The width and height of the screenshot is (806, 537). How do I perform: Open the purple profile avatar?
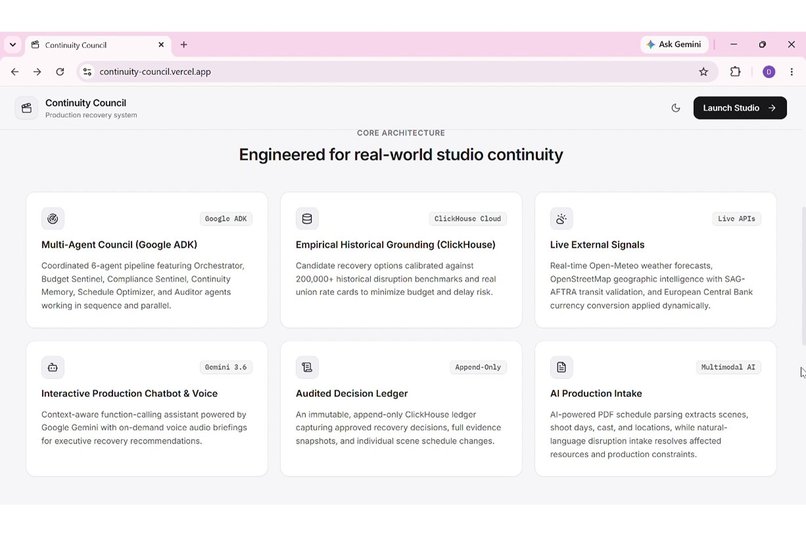[x=768, y=72]
